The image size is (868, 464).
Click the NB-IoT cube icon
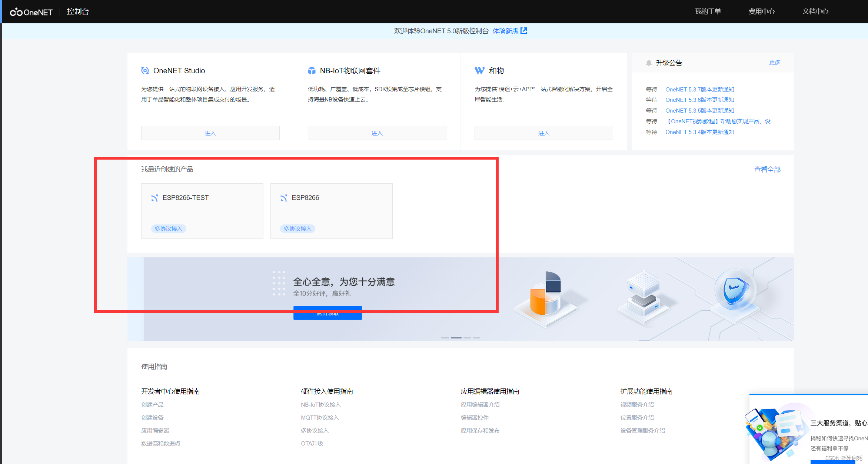tap(312, 71)
